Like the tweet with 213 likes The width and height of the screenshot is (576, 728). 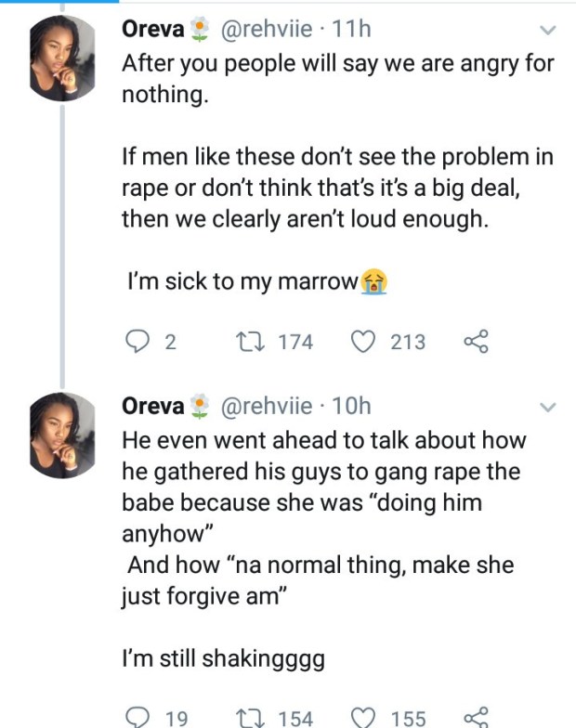pos(362,342)
